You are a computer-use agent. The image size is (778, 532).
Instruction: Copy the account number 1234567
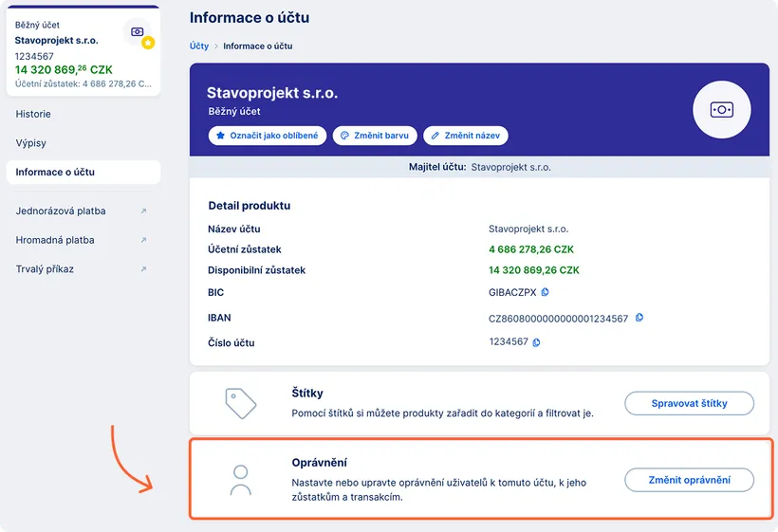point(537,342)
